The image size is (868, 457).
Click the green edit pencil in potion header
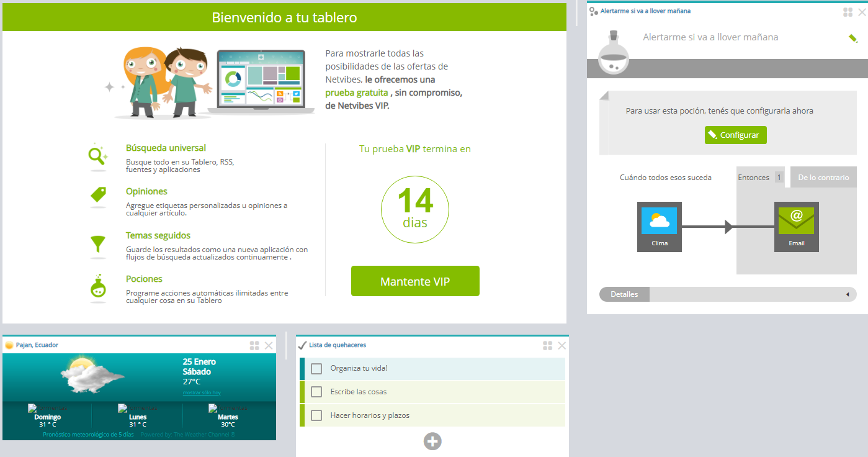[853, 38]
